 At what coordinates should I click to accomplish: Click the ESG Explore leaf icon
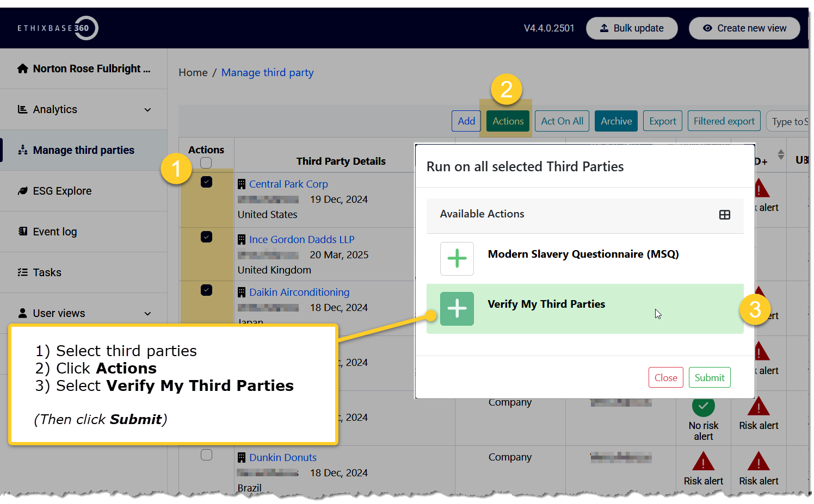(22, 191)
